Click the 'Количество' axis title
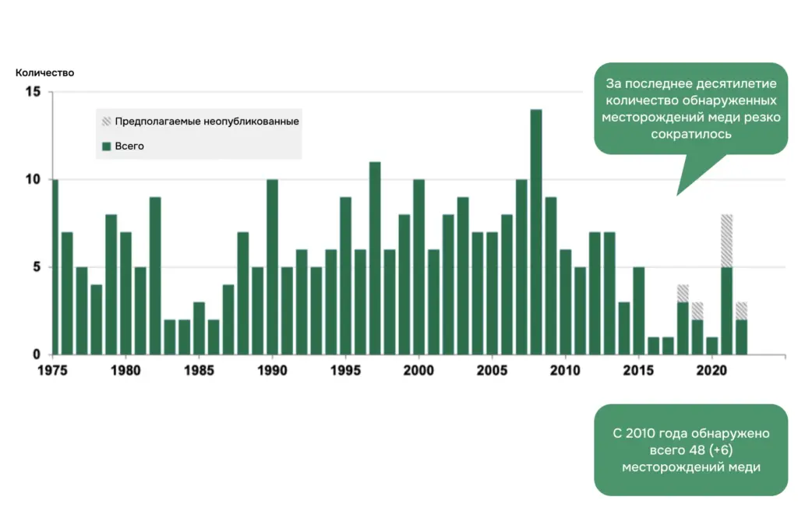Viewport: 798px width, 532px height. click(x=44, y=72)
